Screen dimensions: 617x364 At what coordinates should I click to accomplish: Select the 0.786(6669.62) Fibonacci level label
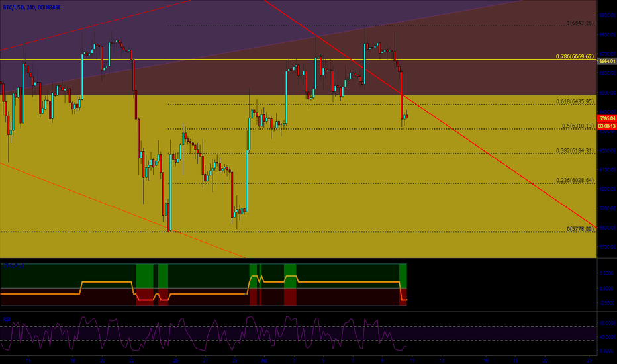(575, 56)
